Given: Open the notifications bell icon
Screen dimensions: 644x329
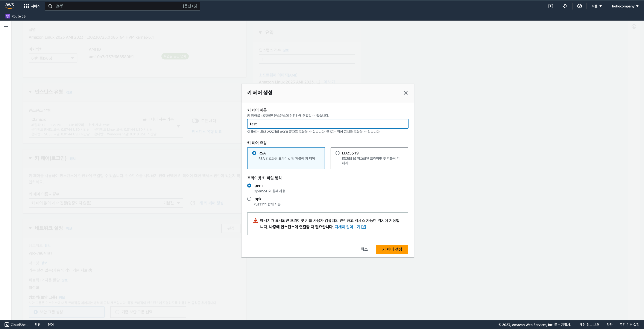Looking at the screenshot, I should pos(565,6).
